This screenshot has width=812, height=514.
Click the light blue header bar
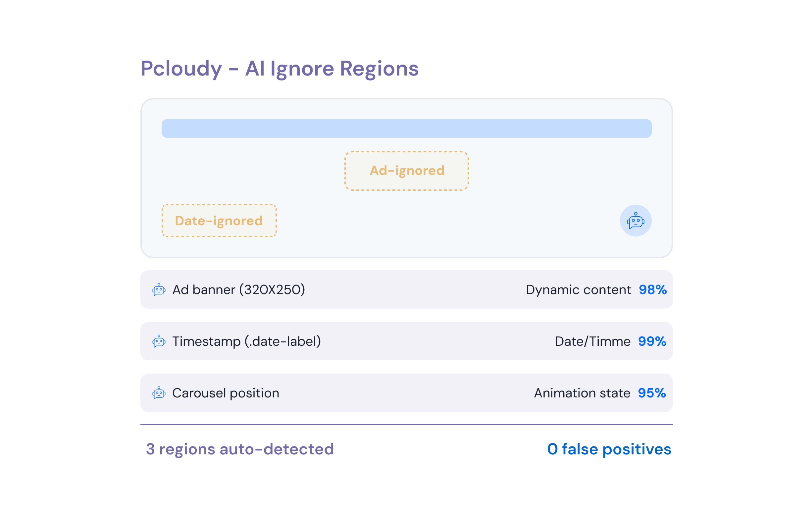pyautogui.click(x=406, y=128)
